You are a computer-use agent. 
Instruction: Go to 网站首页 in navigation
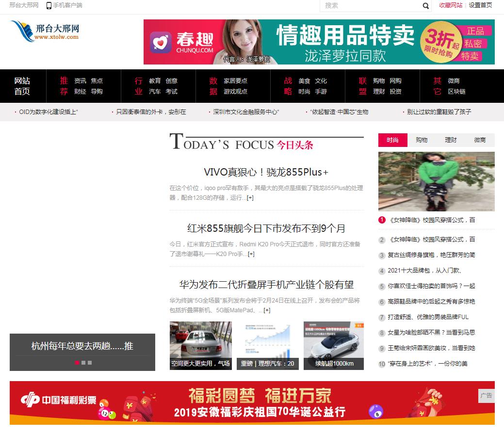[x=22, y=86]
